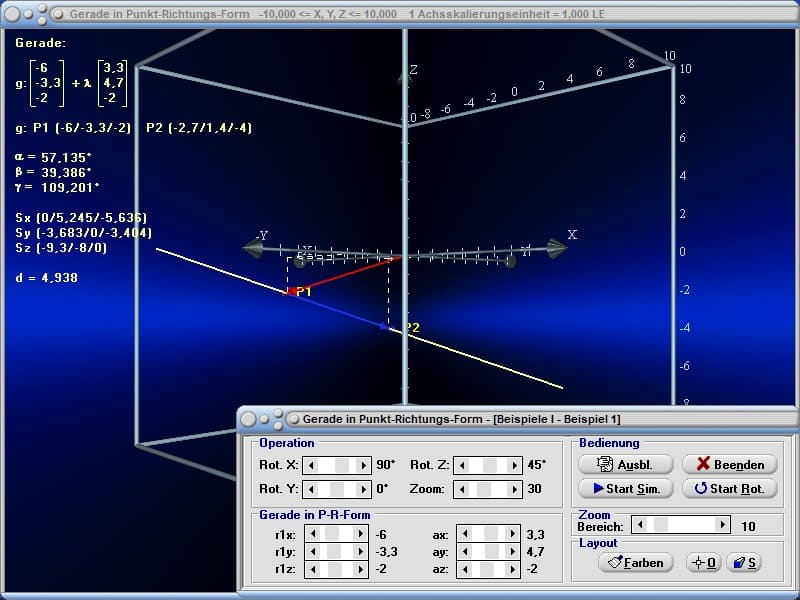Decrease Zoom with left arrow
This screenshot has width=800, height=600.
tap(462, 489)
